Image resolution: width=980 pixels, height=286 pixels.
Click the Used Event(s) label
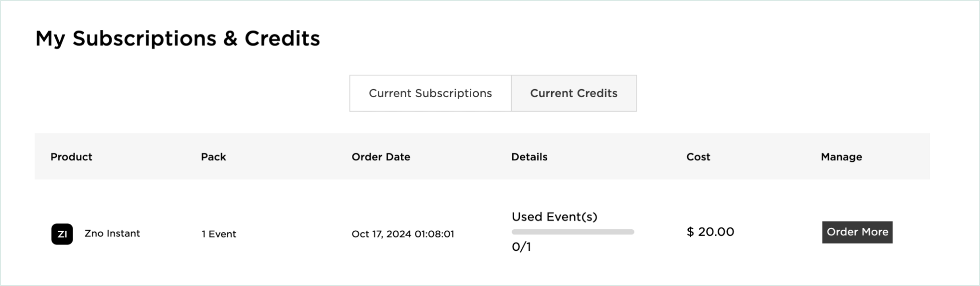554,217
